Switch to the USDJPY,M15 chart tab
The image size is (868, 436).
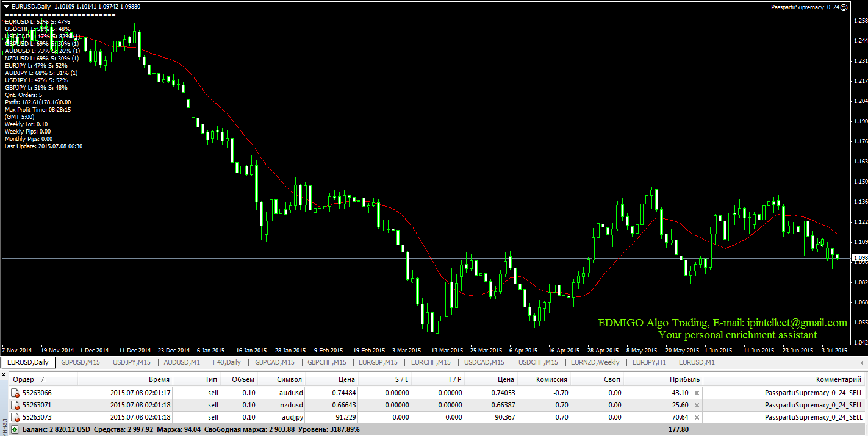pos(132,362)
